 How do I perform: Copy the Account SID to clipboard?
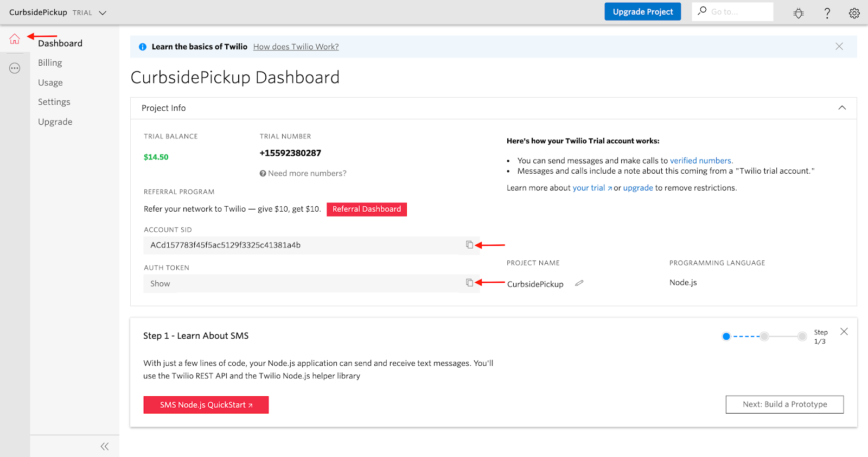pos(470,245)
